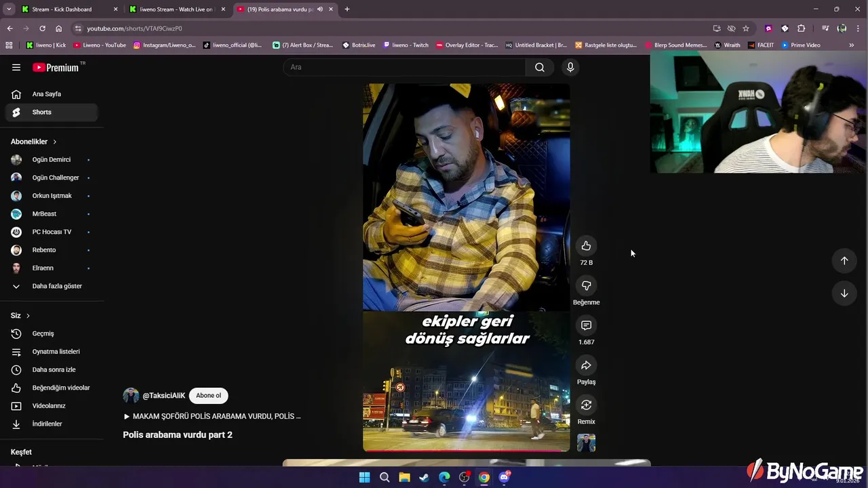Open Geçmiş history page
Image resolution: width=868 pixels, height=488 pixels.
(x=52, y=333)
